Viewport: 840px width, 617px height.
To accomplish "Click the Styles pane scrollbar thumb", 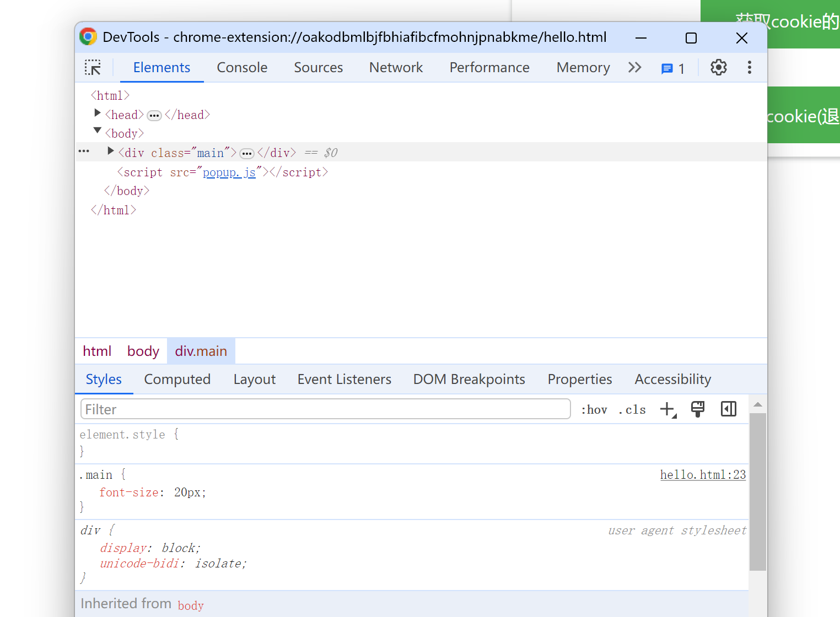I will tap(758, 492).
